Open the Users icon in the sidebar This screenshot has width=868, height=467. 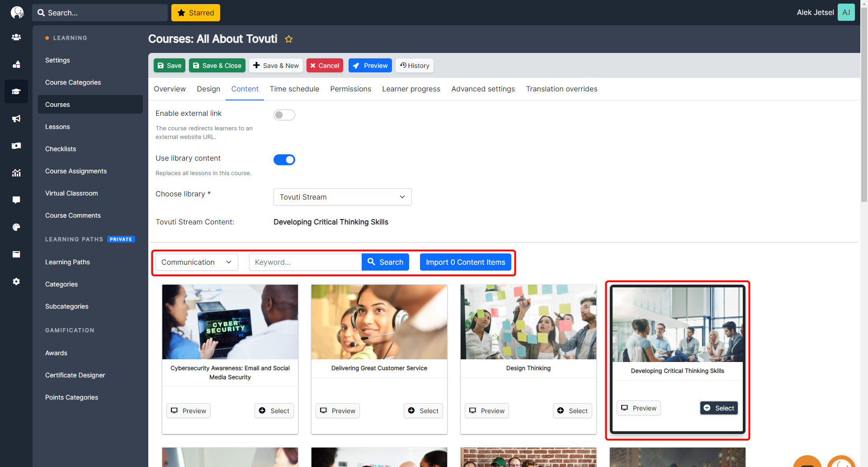pyautogui.click(x=16, y=37)
